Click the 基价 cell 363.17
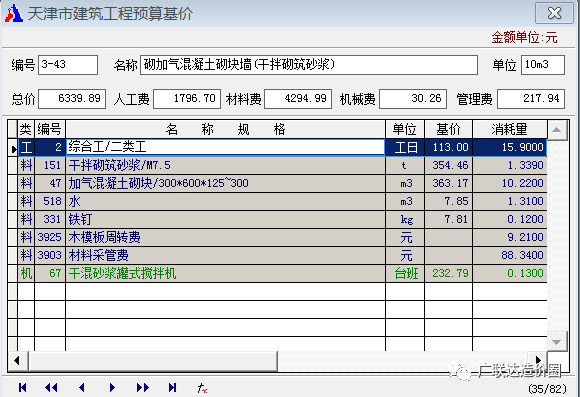Screen dimensions: 580x397 [448, 183]
